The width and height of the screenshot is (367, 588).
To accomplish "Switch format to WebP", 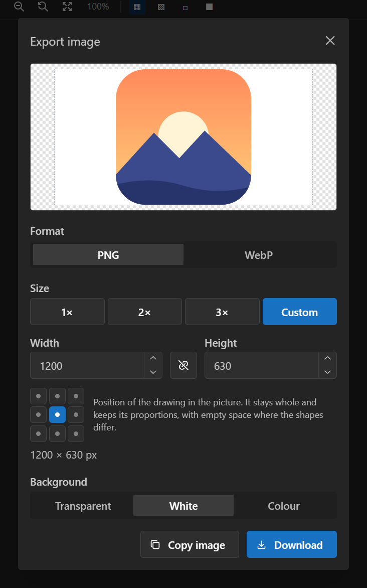I will [259, 255].
